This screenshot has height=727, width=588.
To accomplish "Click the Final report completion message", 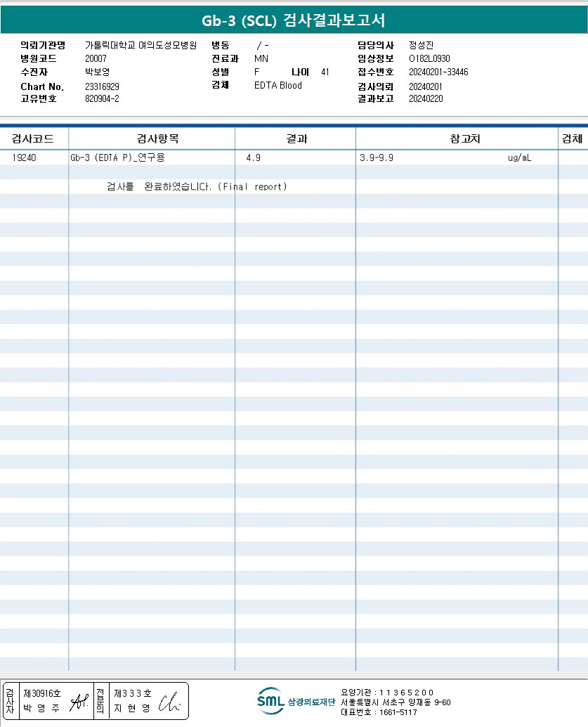I will pos(197,187).
